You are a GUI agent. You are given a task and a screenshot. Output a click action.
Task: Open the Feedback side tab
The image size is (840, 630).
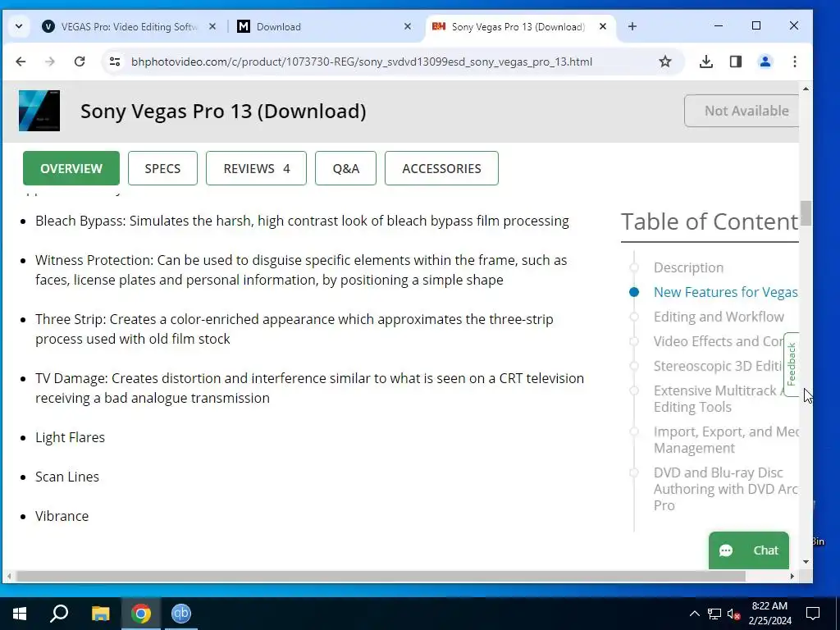pos(792,365)
